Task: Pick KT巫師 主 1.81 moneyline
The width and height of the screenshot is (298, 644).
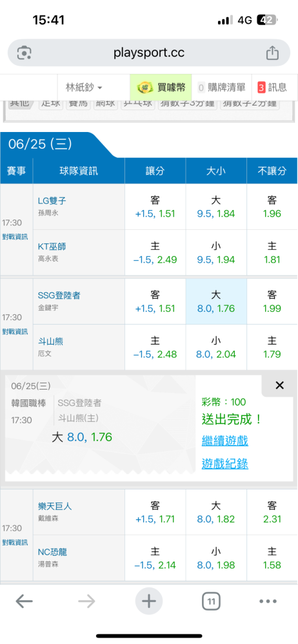Action: (x=272, y=252)
